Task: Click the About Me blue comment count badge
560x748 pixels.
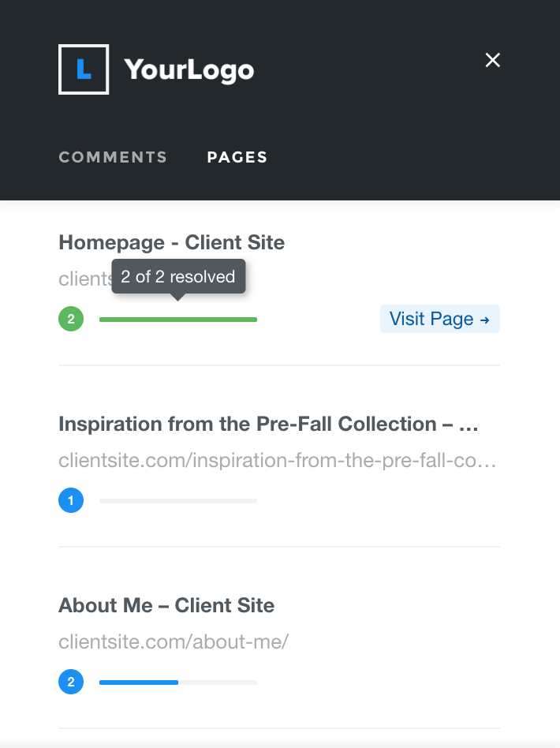Action: point(71,683)
